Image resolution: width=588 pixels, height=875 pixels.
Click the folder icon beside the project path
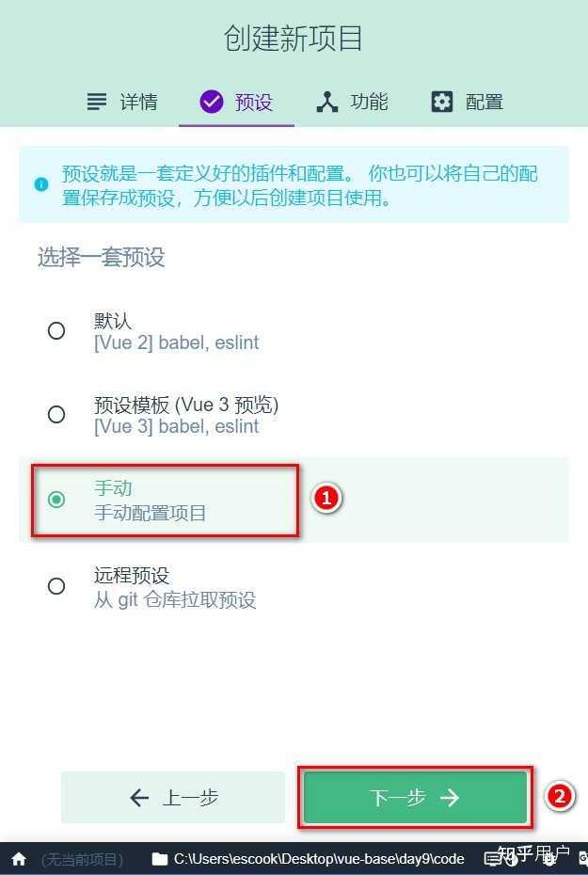[x=158, y=858]
